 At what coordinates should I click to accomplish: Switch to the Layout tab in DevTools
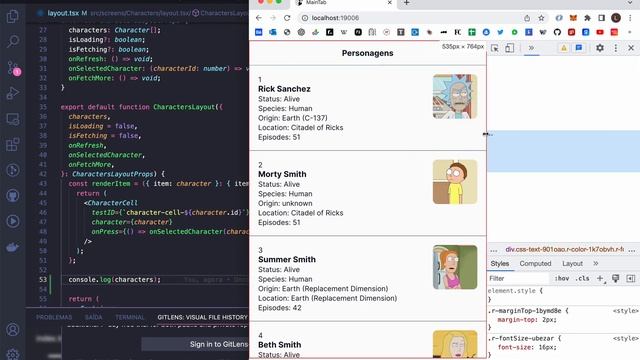pyautogui.click(x=572, y=263)
